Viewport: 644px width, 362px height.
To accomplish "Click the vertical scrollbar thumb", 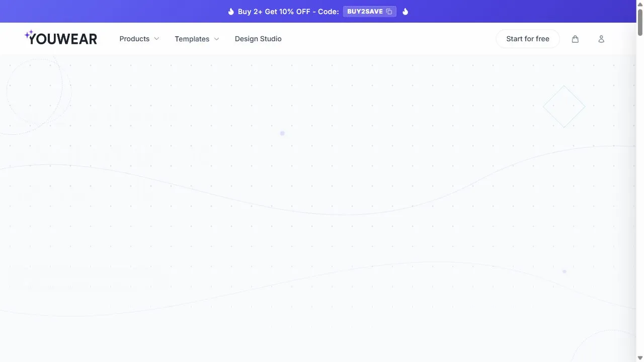I will pos(640,22).
